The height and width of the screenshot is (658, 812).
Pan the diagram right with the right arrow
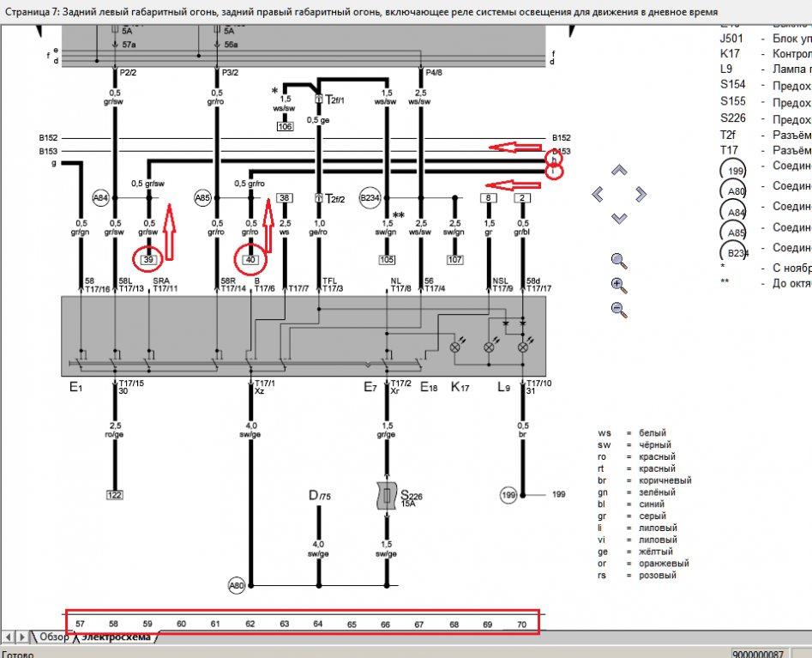pos(640,195)
